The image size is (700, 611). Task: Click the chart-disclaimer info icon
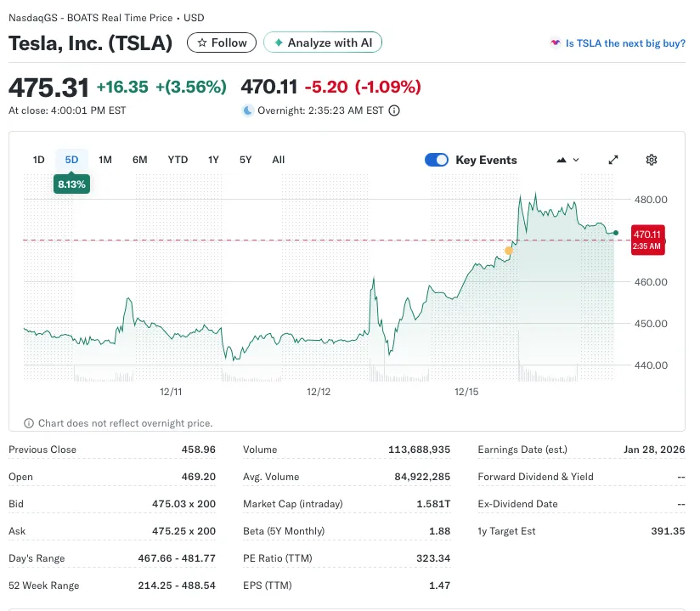point(29,423)
